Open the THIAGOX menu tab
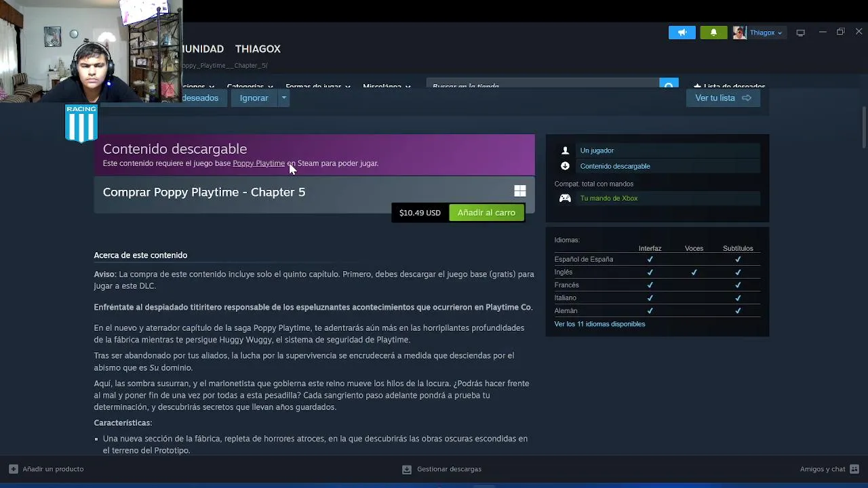Screen dimensions: 868x488 coord(258,49)
